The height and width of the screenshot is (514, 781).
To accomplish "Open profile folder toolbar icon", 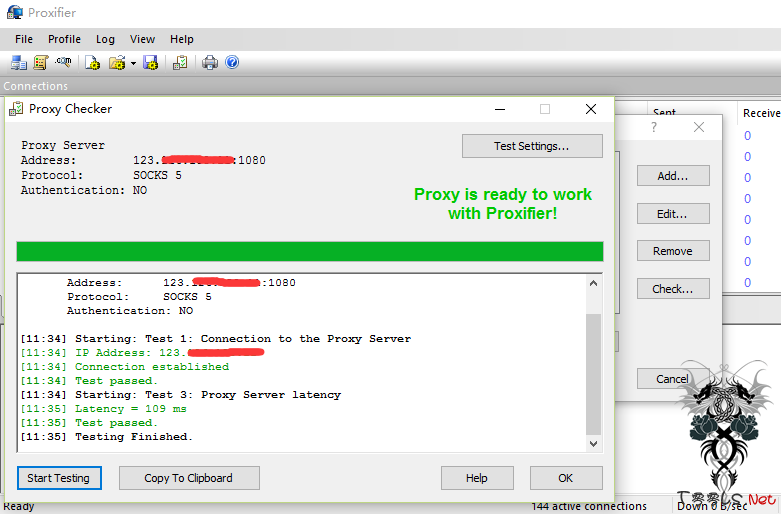I will point(118,63).
